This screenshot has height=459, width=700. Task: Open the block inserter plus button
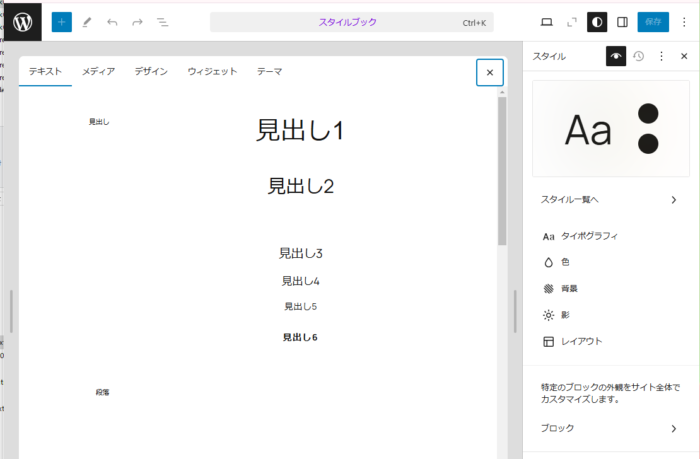61,22
